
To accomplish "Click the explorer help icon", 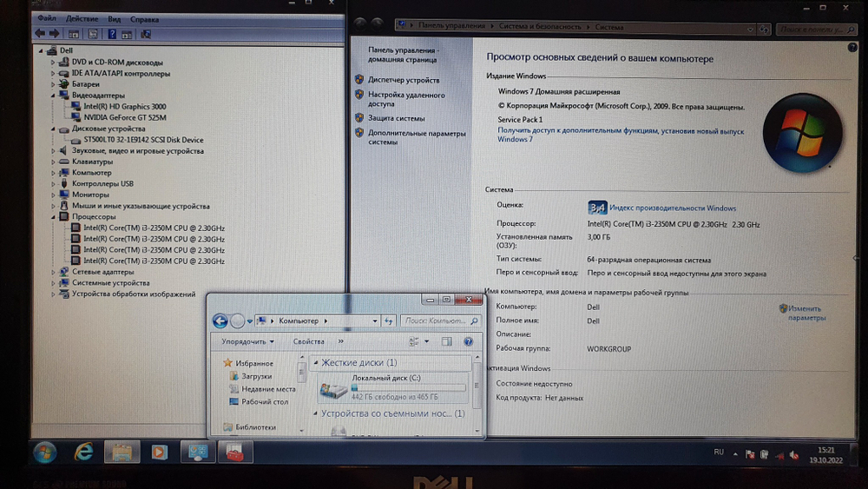I will pos(469,341).
